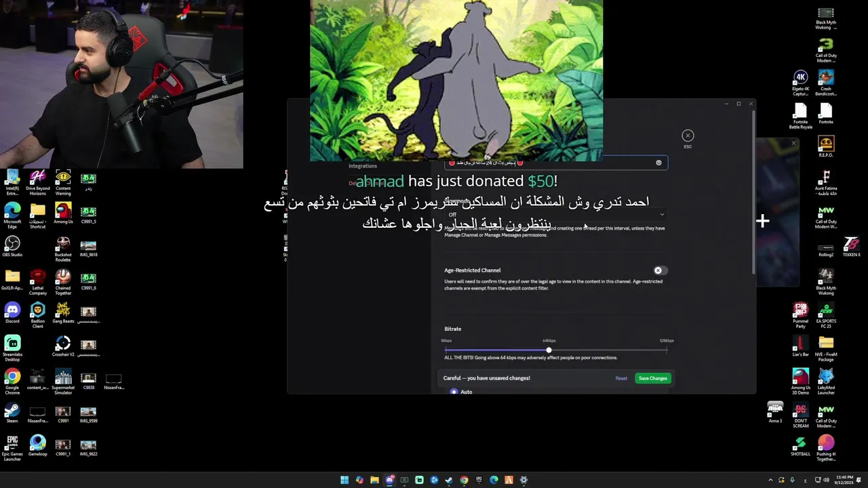Screen dimensions: 868x488
Task: Select TEKKEN 8 desktop icon
Action: point(851,247)
